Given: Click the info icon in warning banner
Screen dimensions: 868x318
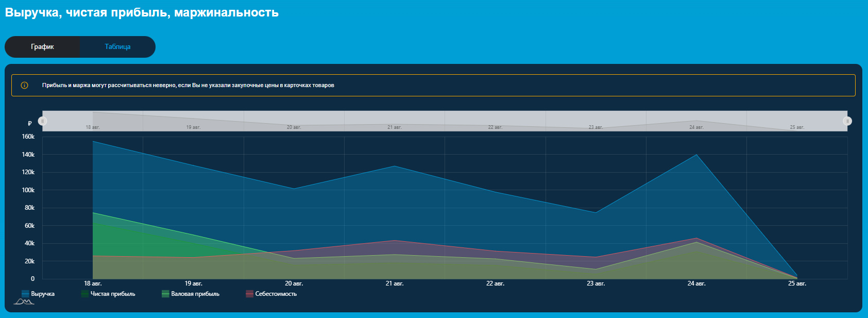Looking at the screenshot, I should [x=24, y=86].
